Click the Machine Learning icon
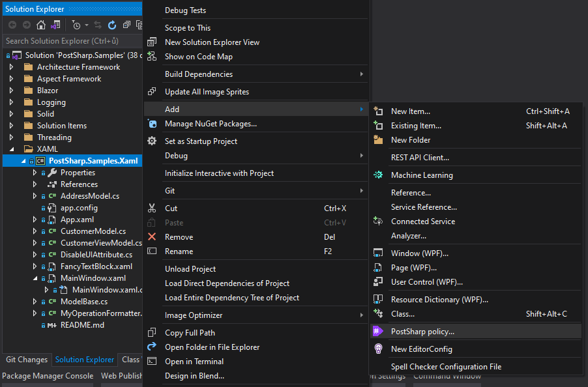Image resolution: width=588 pixels, height=387 pixels. [x=378, y=175]
